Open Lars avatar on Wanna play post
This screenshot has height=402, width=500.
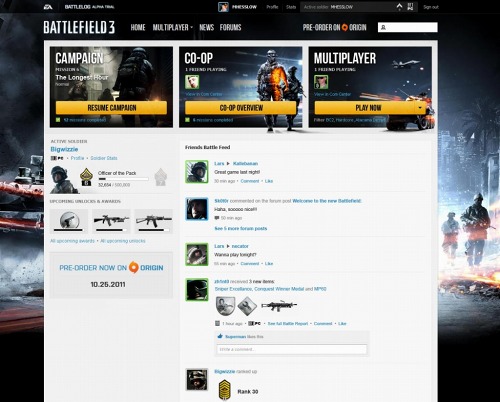[197, 254]
